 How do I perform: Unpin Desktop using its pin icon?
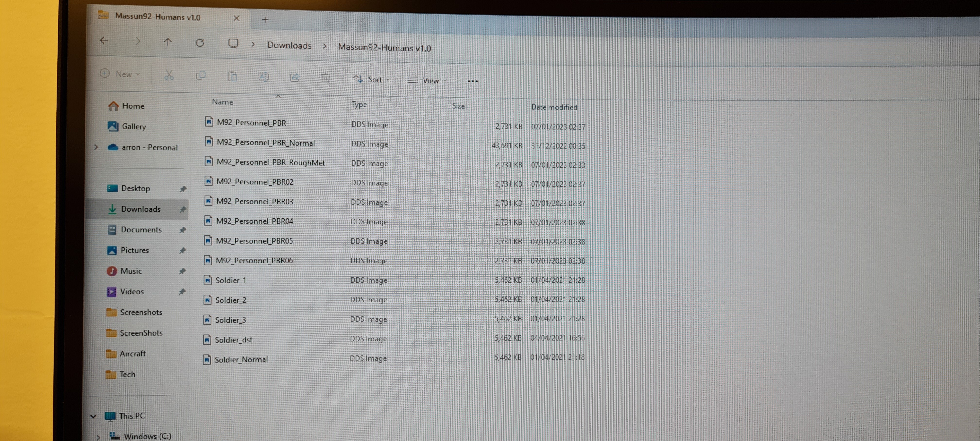coord(183,189)
